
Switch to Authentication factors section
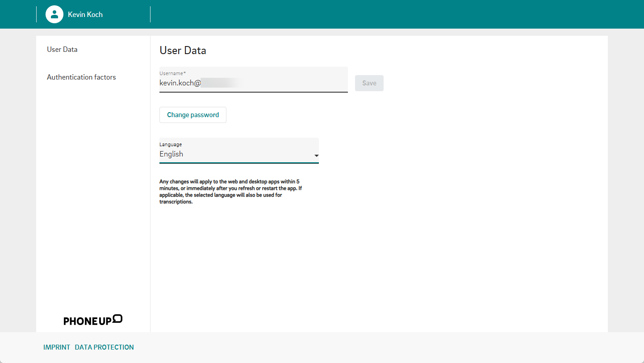point(81,77)
